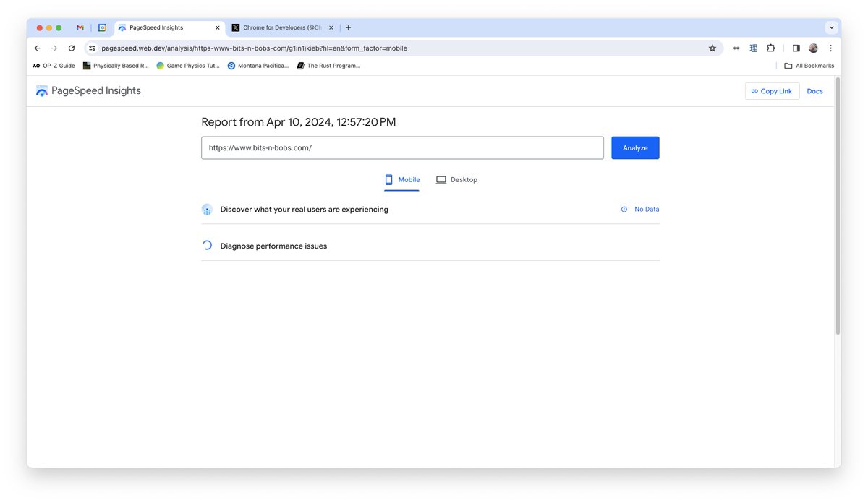This screenshot has width=868, height=503.
Task: Open the All Bookmarks folder
Action: pyautogui.click(x=809, y=66)
